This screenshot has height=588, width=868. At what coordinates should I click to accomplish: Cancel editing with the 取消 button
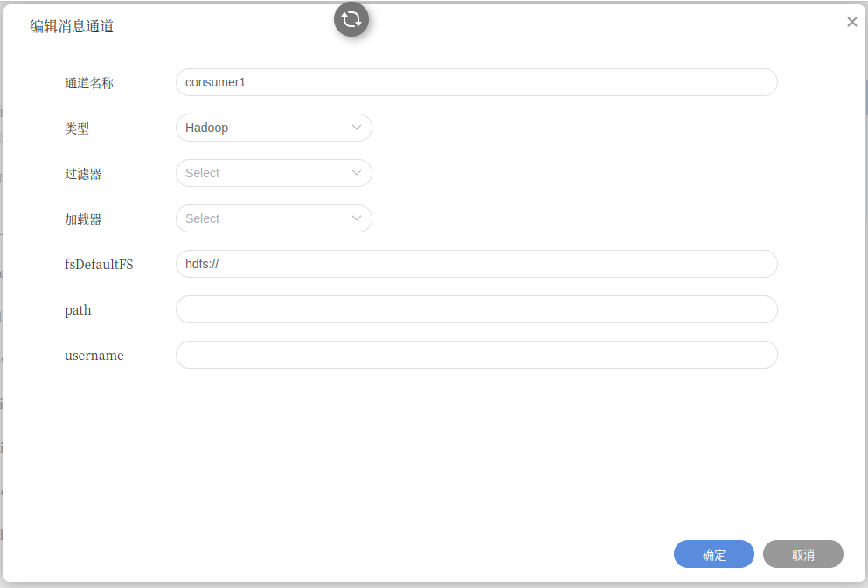[802, 554]
